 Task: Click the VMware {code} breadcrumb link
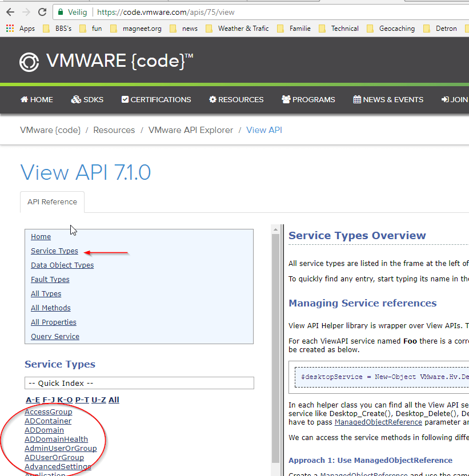click(50, 130)
